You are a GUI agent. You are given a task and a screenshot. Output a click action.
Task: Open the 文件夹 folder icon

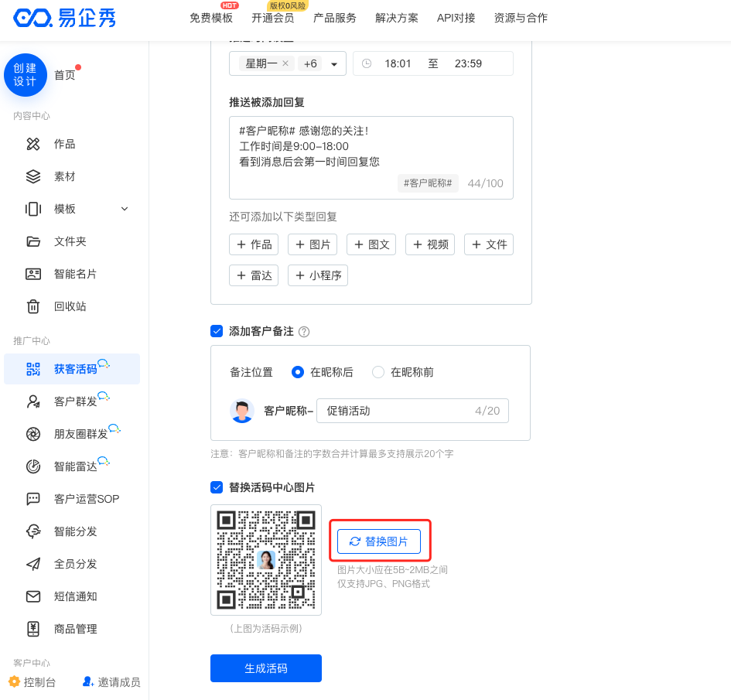tap(33, 241)
